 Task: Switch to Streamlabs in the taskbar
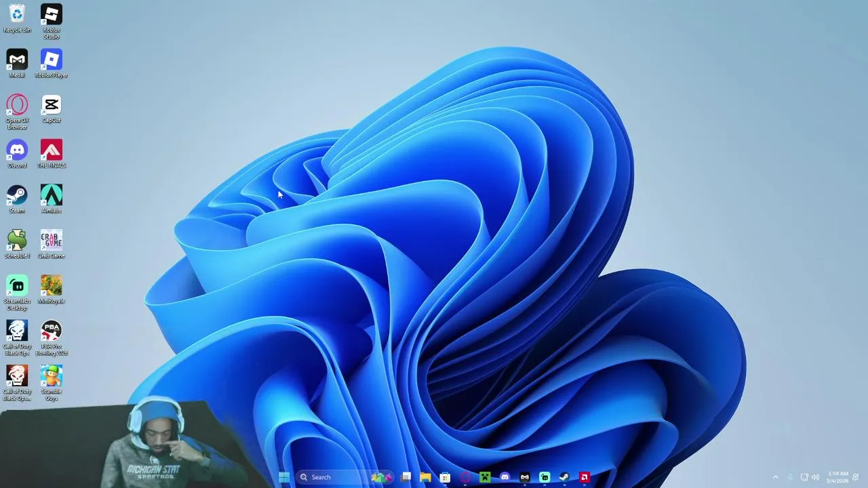click(x=545, y=477)
